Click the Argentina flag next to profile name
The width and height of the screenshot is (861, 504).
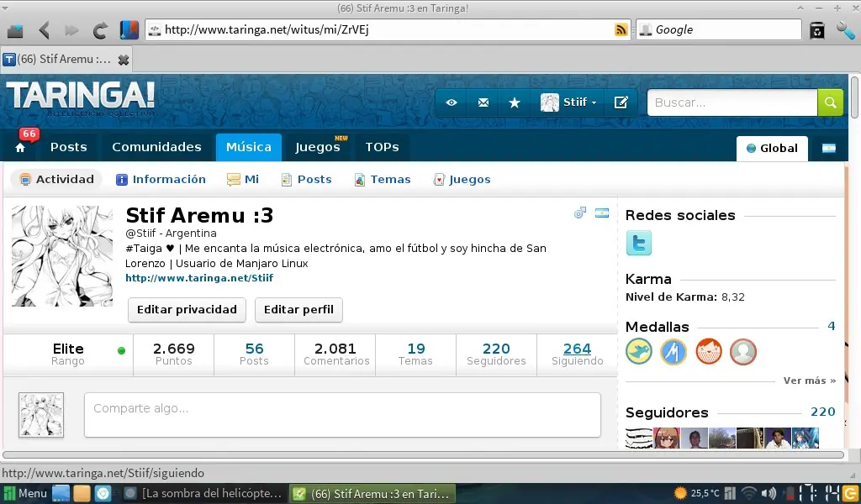[x=602, y=213]
